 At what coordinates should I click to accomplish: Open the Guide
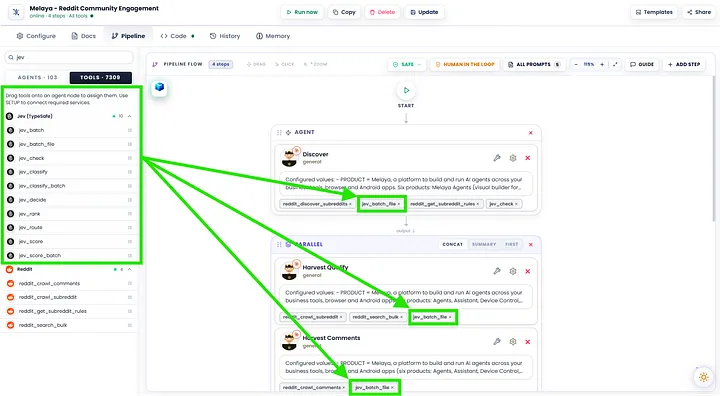[x=642, y=64]
